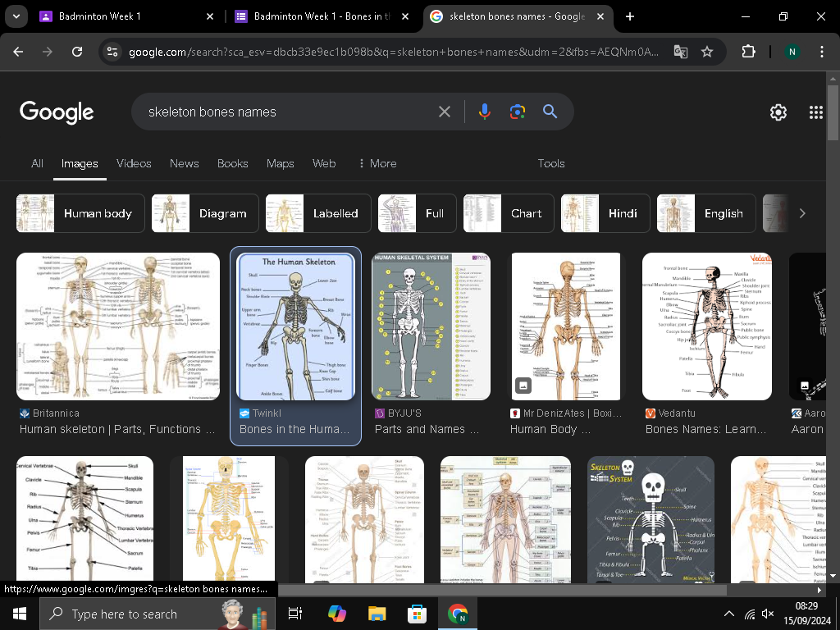Open the Books results tab
840x630 pixels.
[x=232, y=163]
